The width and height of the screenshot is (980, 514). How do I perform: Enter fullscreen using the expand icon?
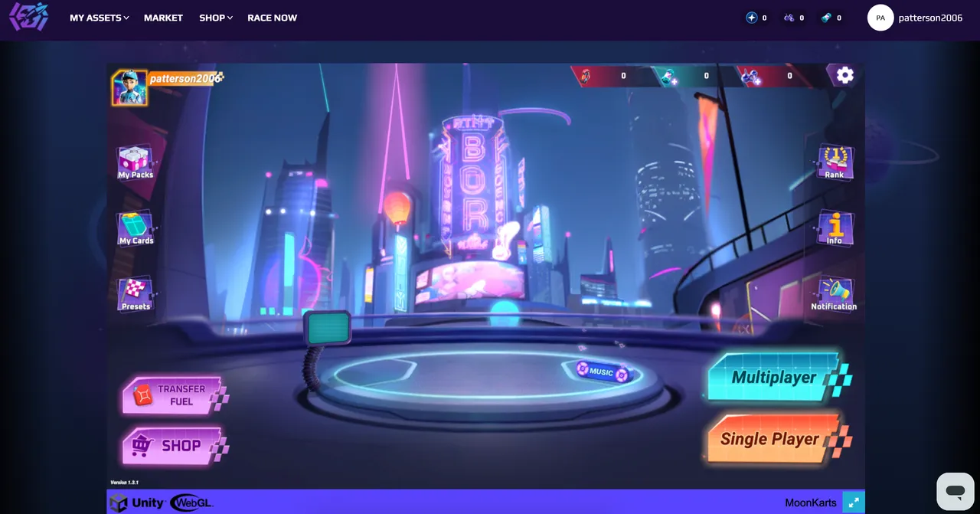[x=854, y=503]
